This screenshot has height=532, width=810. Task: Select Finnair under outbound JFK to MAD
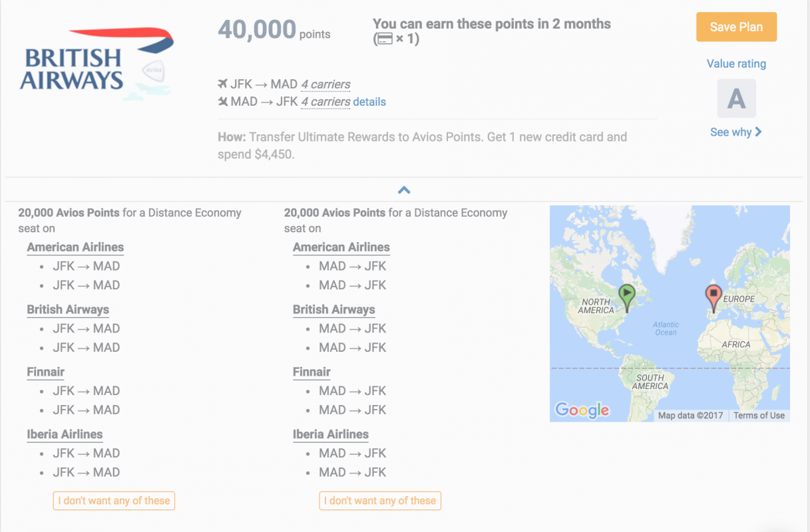pyautogui.click(x=46, y=372)
